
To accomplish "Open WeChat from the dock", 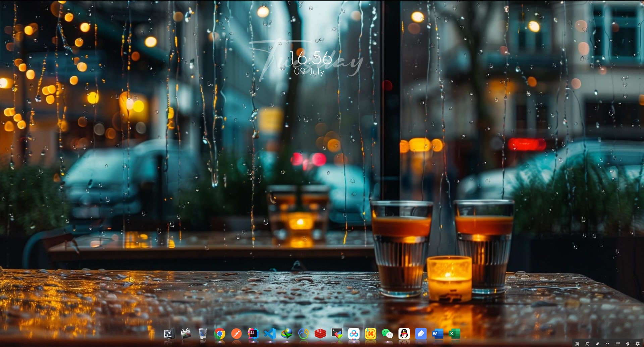I will point(387,334).
